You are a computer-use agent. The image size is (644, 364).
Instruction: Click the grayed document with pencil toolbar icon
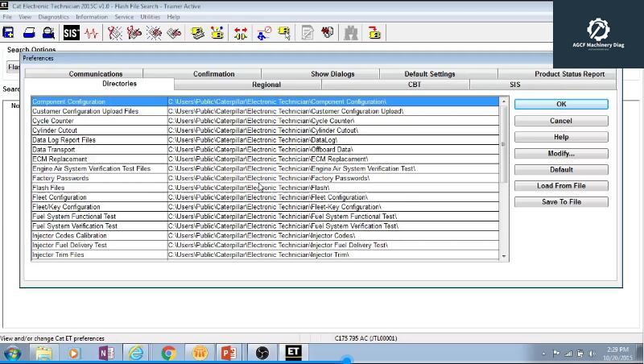pyautogui.click(x=308, y=32)
